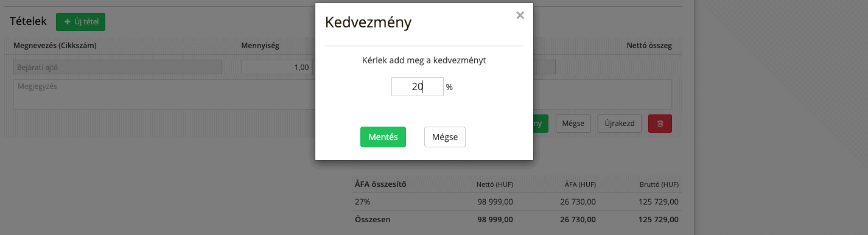Click the Bruttó (HUF) column header

[659, 184]
